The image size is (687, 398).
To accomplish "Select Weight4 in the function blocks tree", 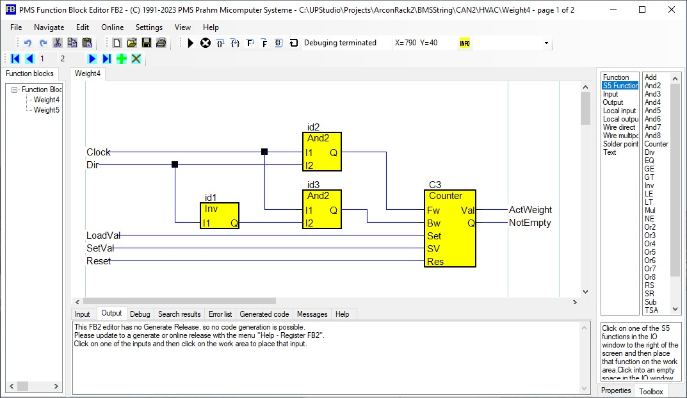I will tap(46, 100).
